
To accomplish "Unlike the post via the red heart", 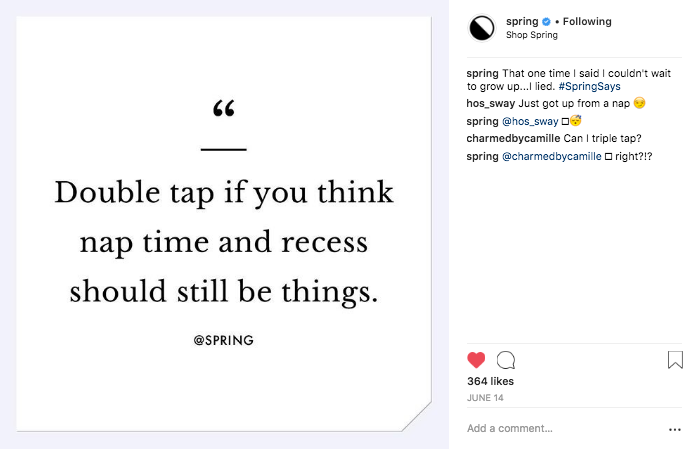I will pos(476,360).
